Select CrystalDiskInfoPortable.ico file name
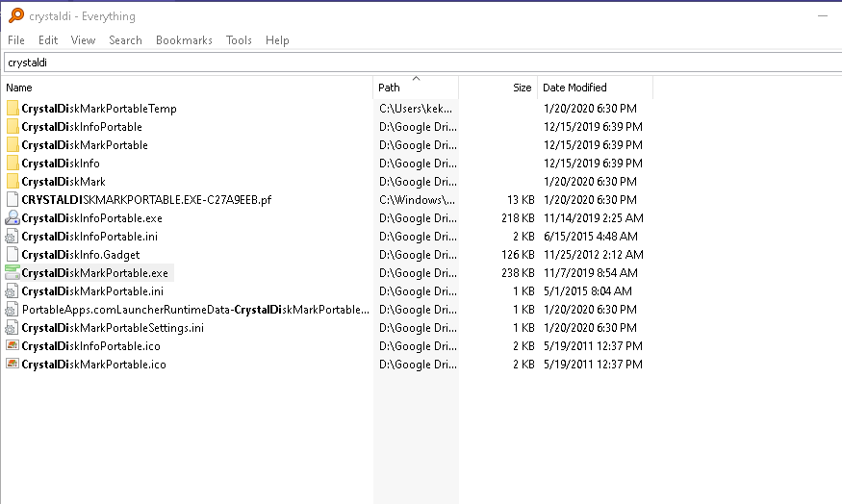 pyautogui.click(x=90, y=345)
